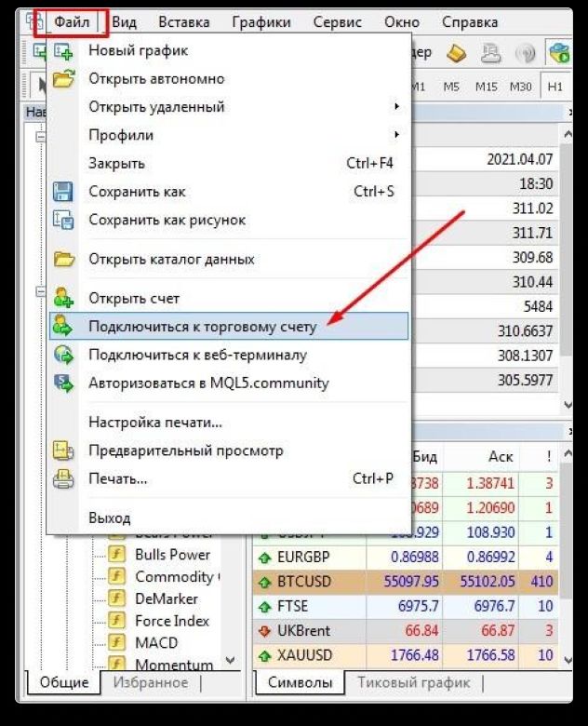The image size is (588, 726).
Task: Switch to the Символы tab
Action: [300, 682]
